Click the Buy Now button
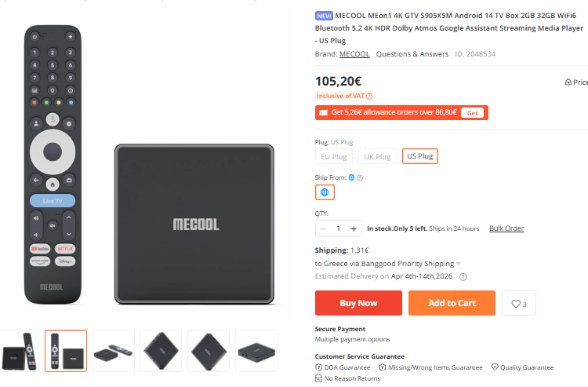The width and height of the screenshot is (588, 387). (358, 303)
